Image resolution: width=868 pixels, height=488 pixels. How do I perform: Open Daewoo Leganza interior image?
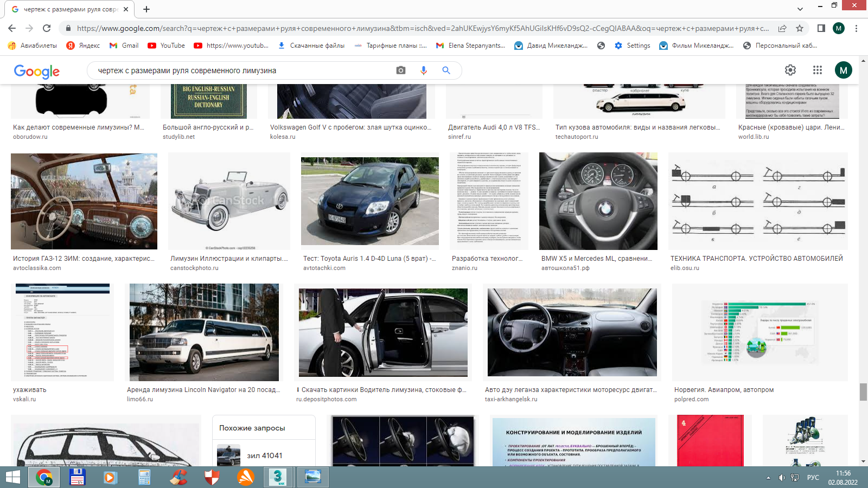point(572,332)
